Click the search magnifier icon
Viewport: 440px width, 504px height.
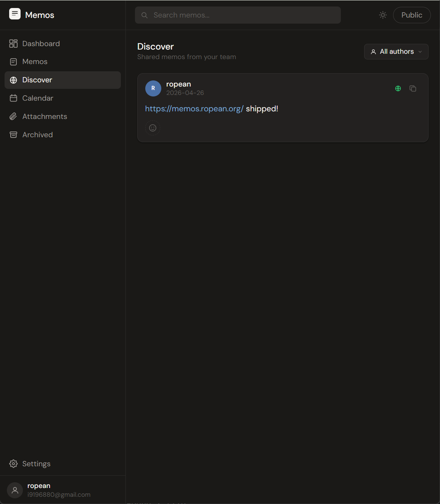pos(145,15)
